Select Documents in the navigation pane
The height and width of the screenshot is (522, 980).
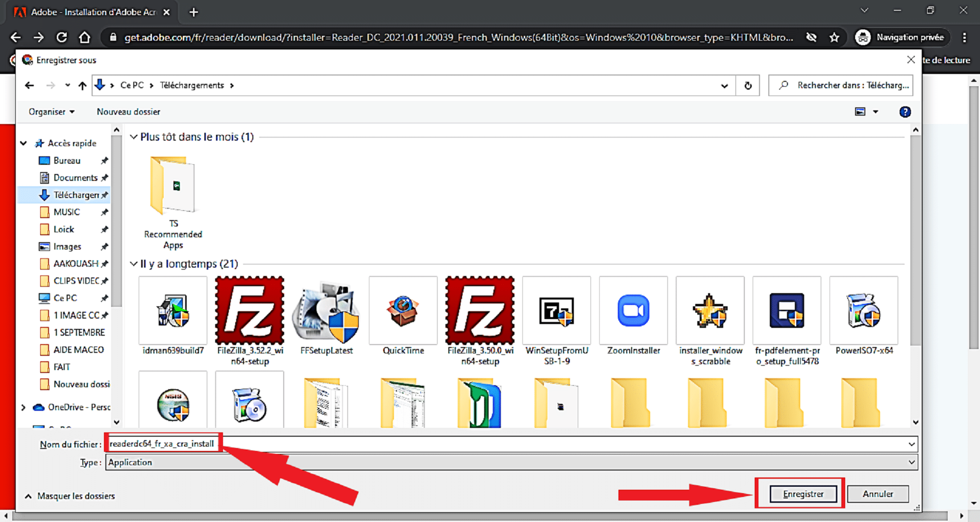tap(75, 177)
